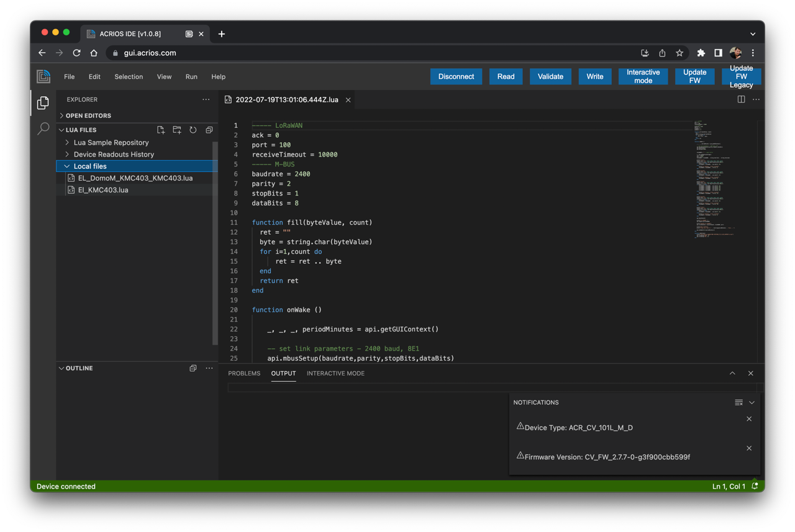Share this page from address bar
Viewport: 795px width, 532px height.
click(662, 53)
